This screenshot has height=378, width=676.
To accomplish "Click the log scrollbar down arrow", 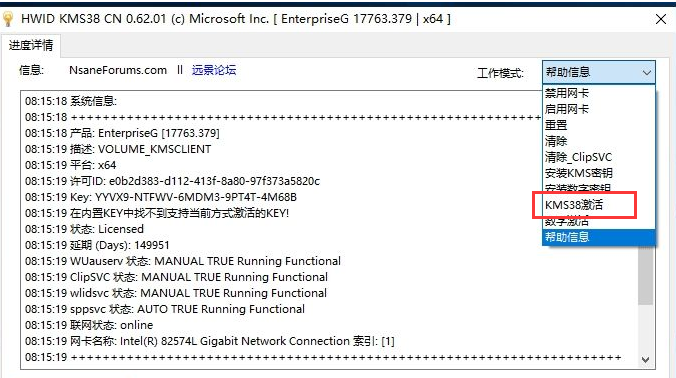I will click(645, 359).
